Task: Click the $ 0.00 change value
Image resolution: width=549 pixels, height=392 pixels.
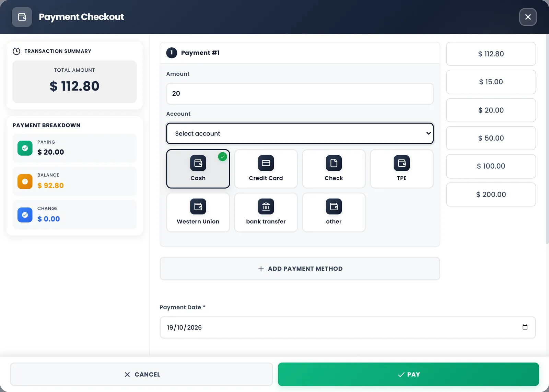Action: coord(48,219)
